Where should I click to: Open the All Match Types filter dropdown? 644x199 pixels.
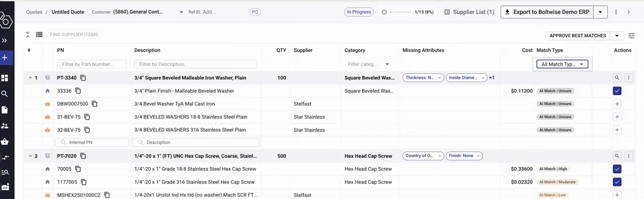pos(562,64)
